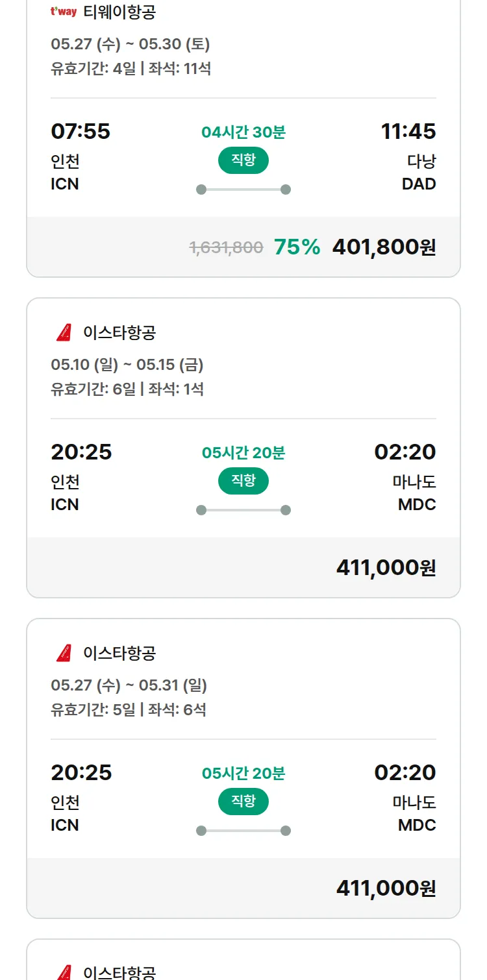Click the Eastar logo on the bottom partial card
The width and height of the screenshot is (487, 980).
click(x=64, y=972)
